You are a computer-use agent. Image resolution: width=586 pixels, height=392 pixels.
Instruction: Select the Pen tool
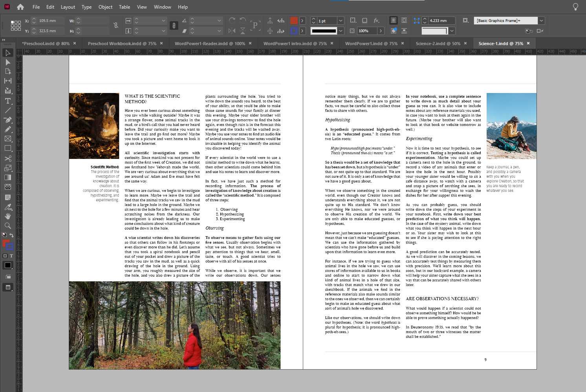[x=7, y=120]
